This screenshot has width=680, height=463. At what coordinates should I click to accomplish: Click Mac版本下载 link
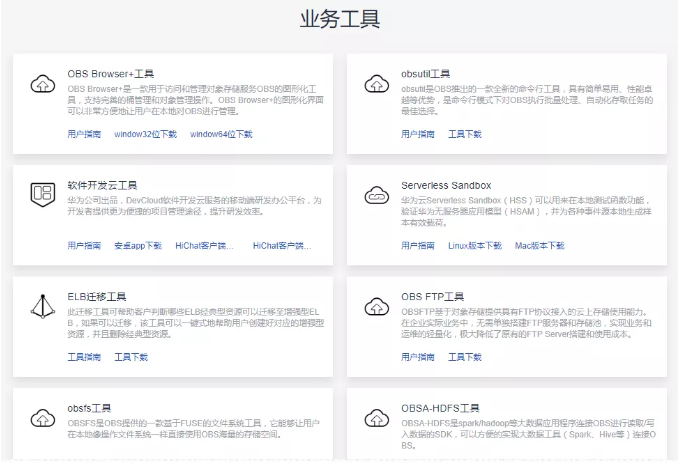(540, 246)
